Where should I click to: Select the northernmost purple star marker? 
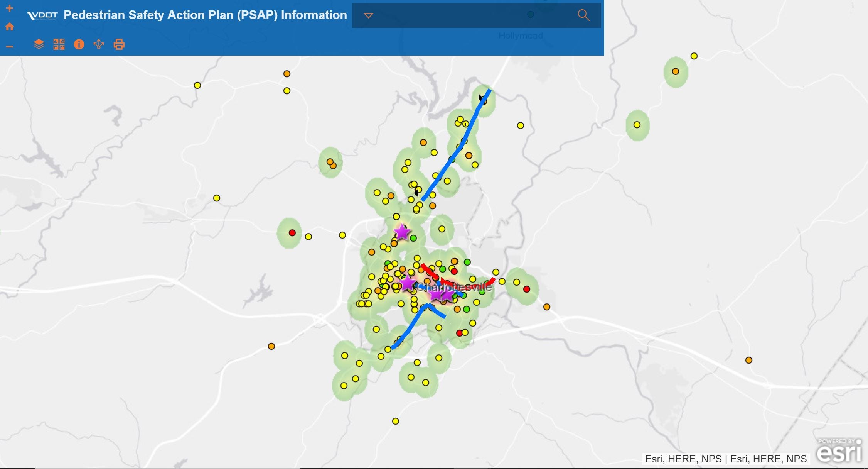tap(402, 232)
